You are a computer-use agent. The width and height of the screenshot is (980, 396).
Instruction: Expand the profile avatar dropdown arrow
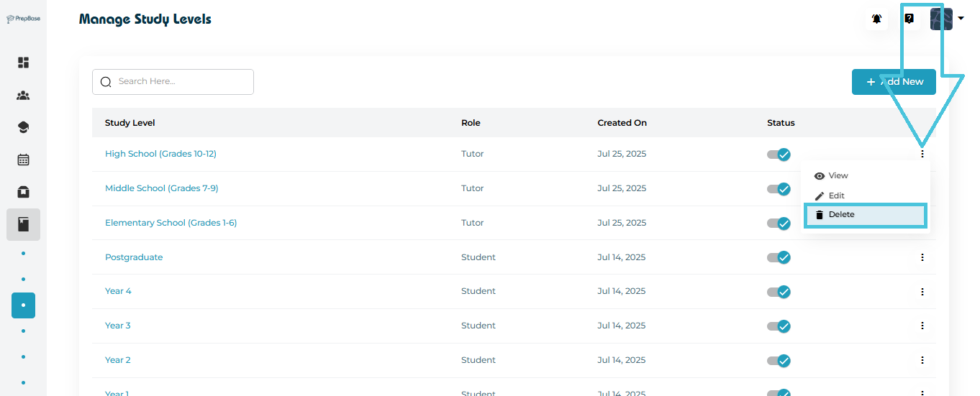pos(961,19)
